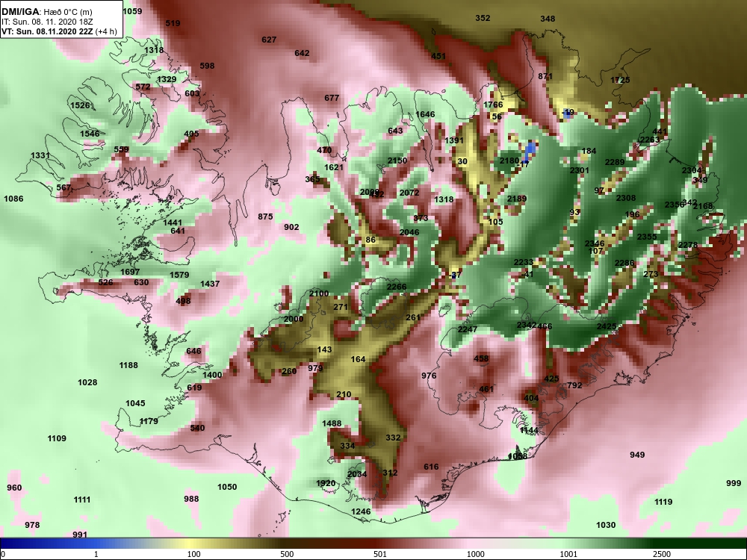Select the 1246 height label
This screenshot has height=560, width=747.
pos(361,511)
